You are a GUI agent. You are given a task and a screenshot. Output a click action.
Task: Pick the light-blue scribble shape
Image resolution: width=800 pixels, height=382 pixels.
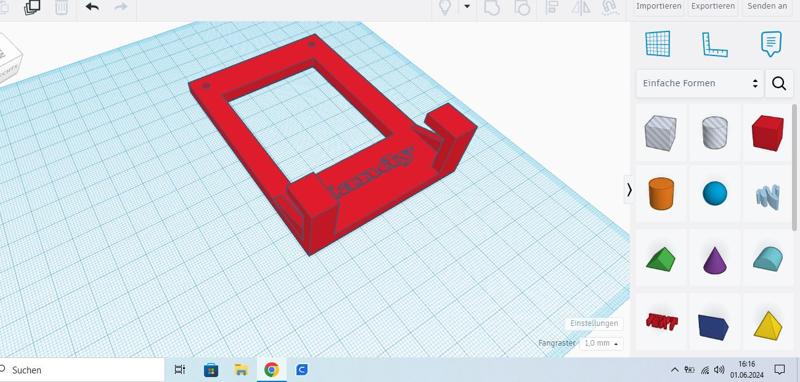coord(768,197)
